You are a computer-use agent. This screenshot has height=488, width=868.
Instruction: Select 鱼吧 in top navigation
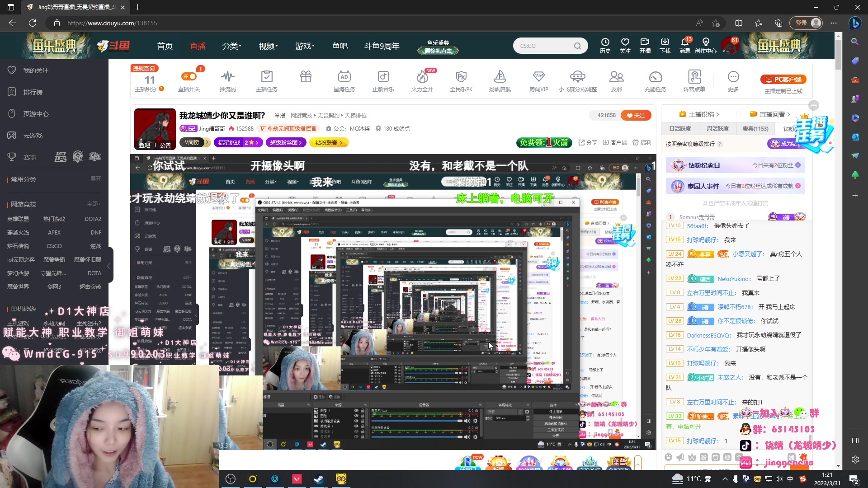pyautogui.click(x=340, y=46)
